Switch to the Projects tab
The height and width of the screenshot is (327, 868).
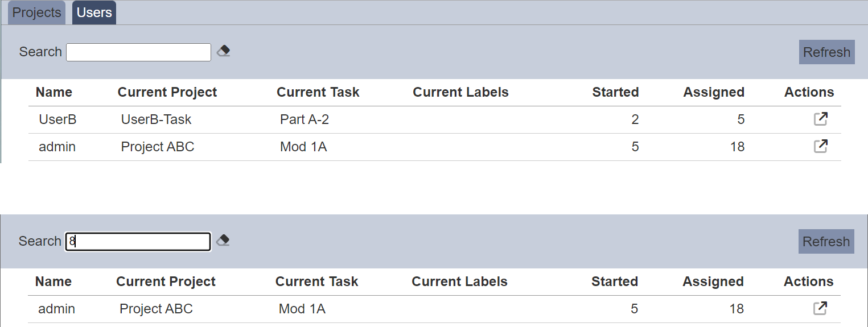pyautogui.click(x=37, y=13)
